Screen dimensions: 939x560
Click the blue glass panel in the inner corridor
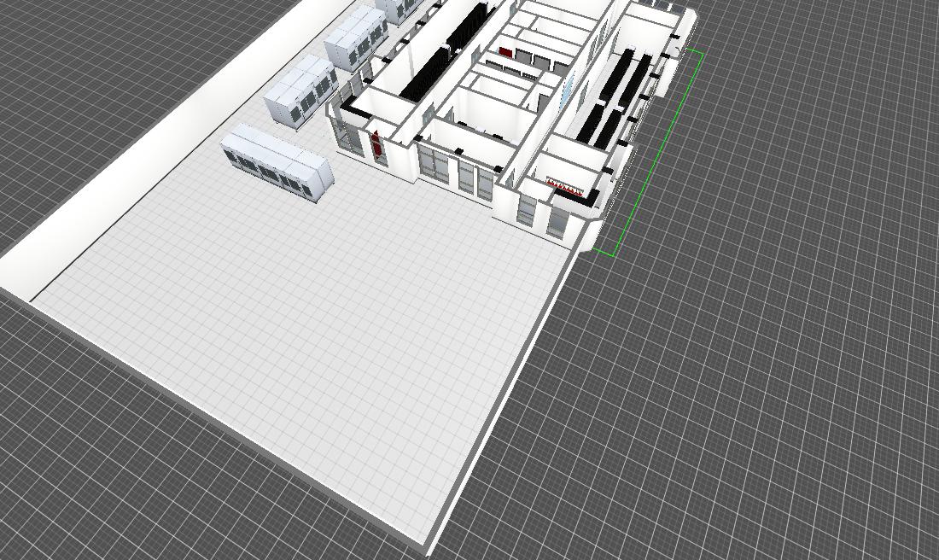[566, 92]
